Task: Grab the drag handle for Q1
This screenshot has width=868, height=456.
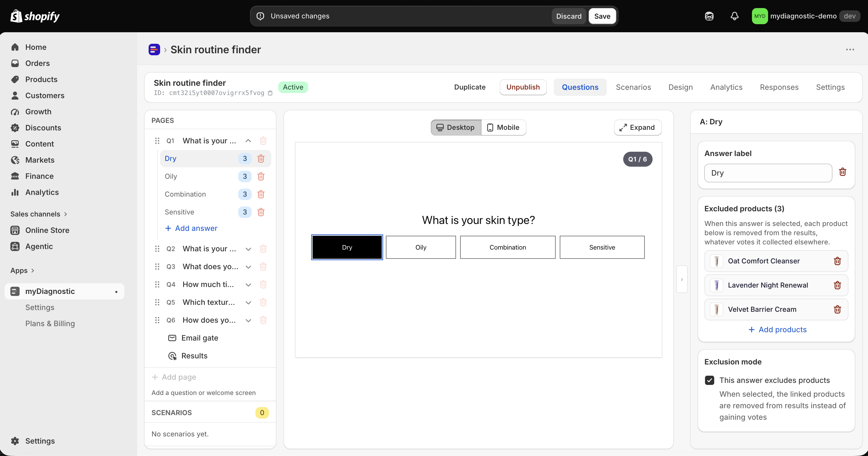Action: [157, 141]
